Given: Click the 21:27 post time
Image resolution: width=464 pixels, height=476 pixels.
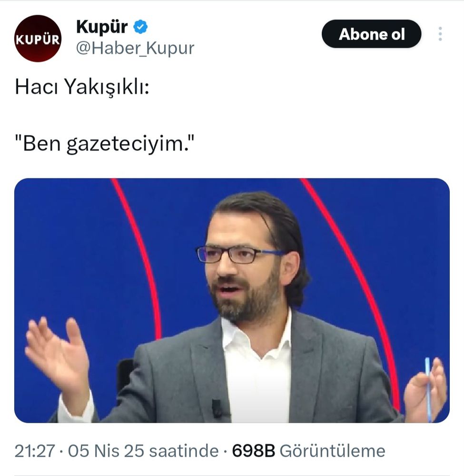Looking at the screenshot, I should pyautogui.click(x=35, y=451).
